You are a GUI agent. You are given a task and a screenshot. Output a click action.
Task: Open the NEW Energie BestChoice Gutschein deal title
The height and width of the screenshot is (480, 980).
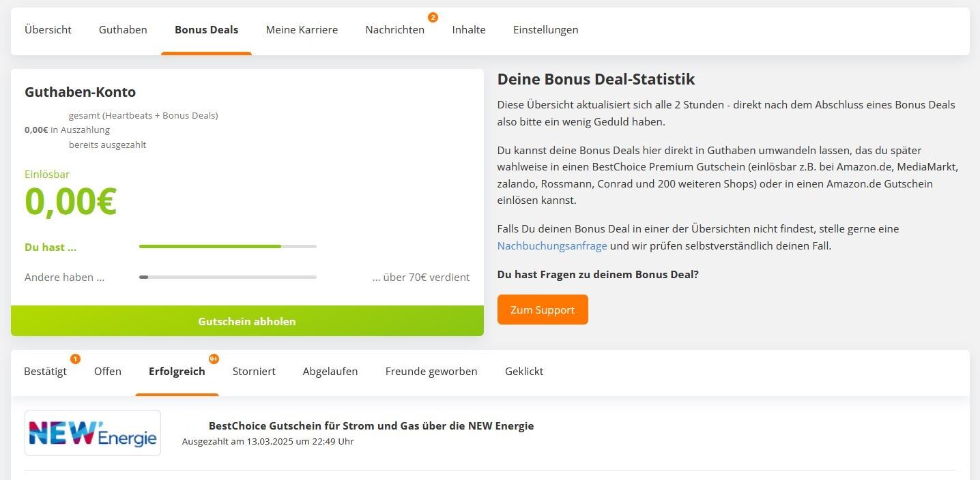click(371, 426)
